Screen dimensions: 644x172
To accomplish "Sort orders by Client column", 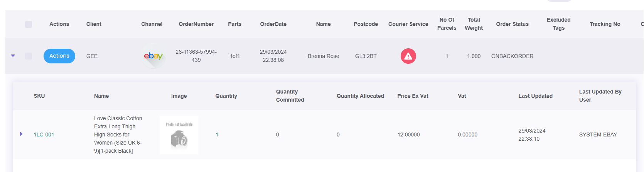I will pos(94,24).
